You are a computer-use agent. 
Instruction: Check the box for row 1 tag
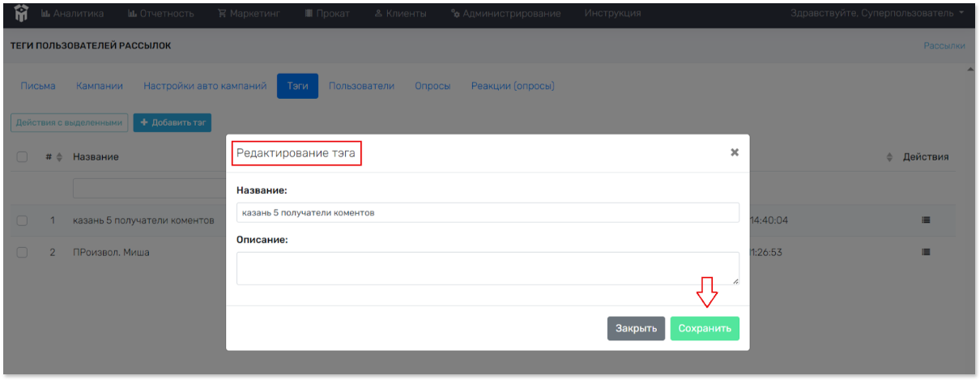pos(23,220)
